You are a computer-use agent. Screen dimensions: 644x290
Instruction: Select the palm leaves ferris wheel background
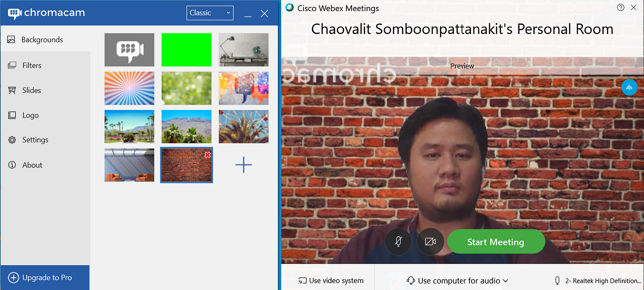point(243,126)
